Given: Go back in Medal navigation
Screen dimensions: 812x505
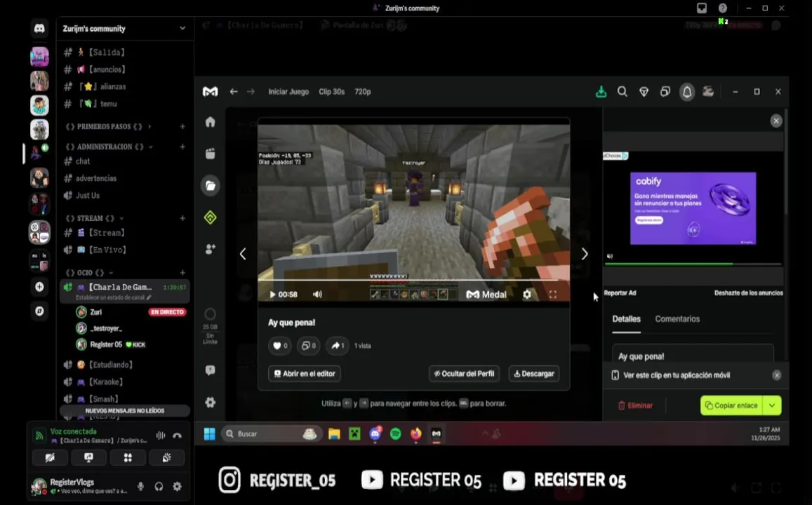Looking at the screenshot, I should pos(234,92).
